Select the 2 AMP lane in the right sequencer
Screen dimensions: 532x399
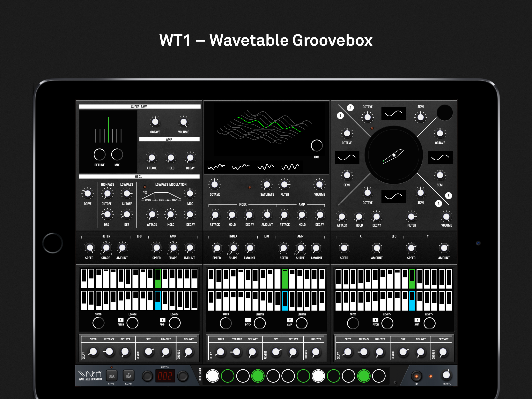click(x=417, y=322)
